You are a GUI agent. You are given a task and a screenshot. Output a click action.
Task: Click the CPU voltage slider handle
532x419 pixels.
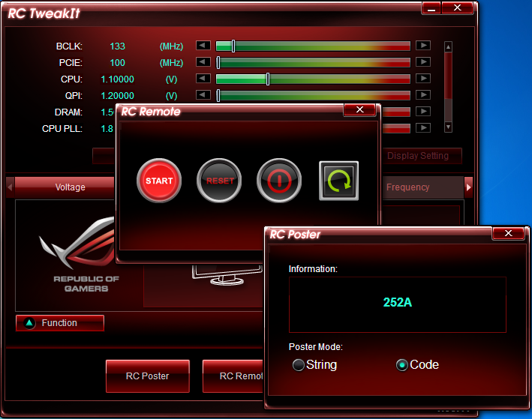coord(268,79)
